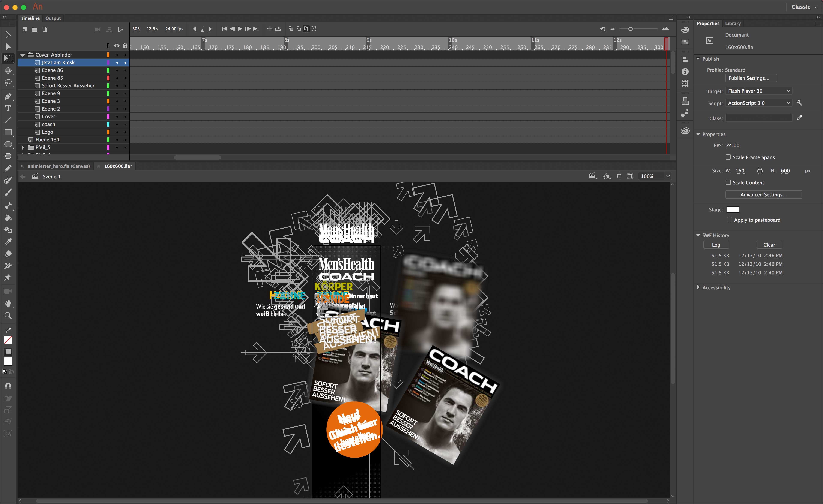Screen dimensions: 823x504
Task: Hide the Jetzt am Kiosk layer
Action: pyautogui.click(x=117, y=63)
